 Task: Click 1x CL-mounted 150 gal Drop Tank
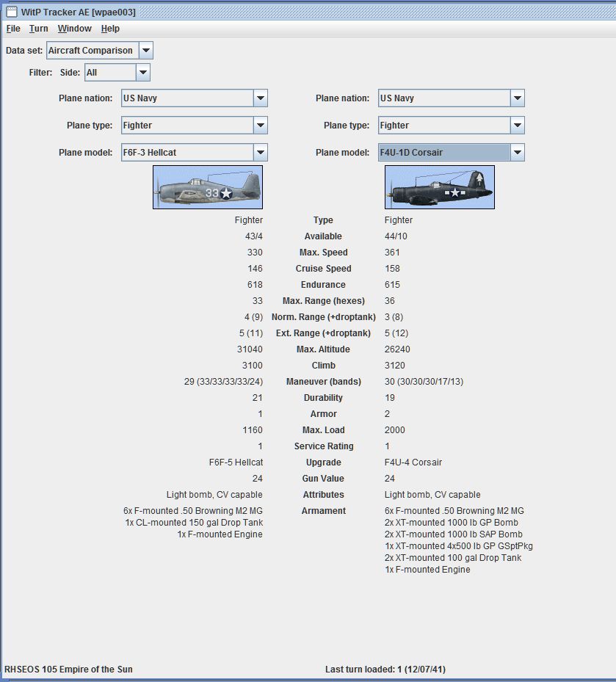point(194,523)
